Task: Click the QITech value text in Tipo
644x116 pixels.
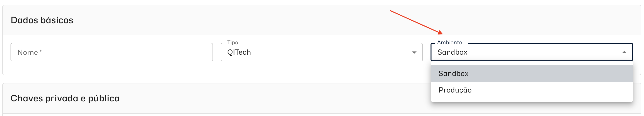Action: point(239,52)
